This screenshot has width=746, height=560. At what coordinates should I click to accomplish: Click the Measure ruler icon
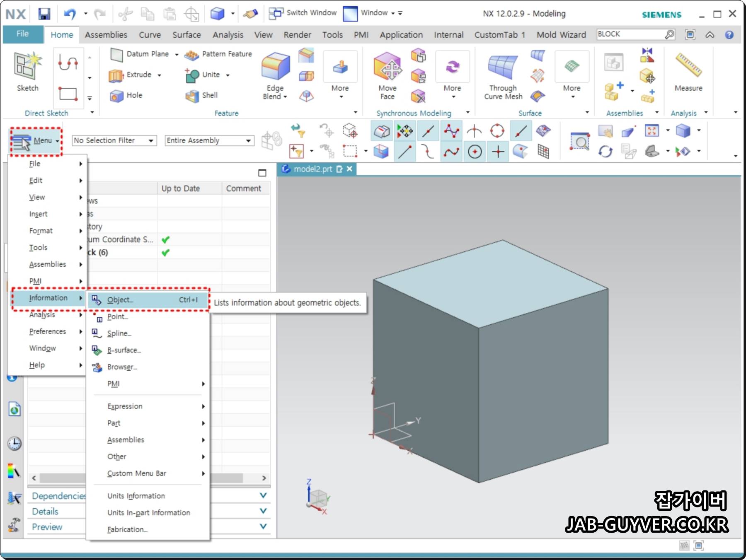[x=688, y=65]
